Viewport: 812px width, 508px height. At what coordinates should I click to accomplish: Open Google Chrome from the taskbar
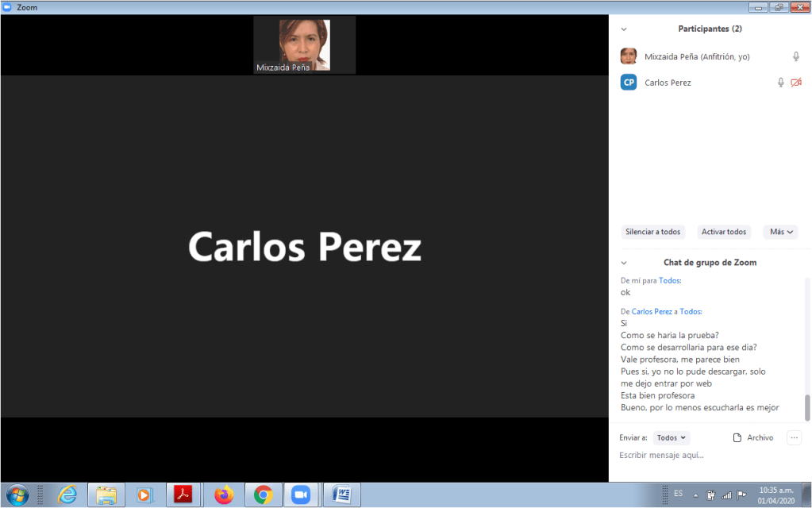[263, 495]
